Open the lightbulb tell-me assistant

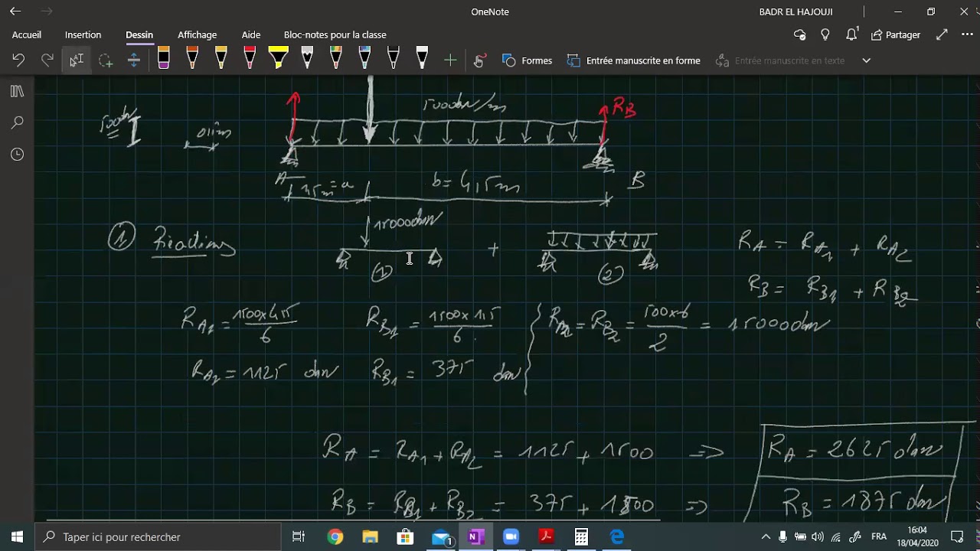pyautogui.click(x=825, y=34)
